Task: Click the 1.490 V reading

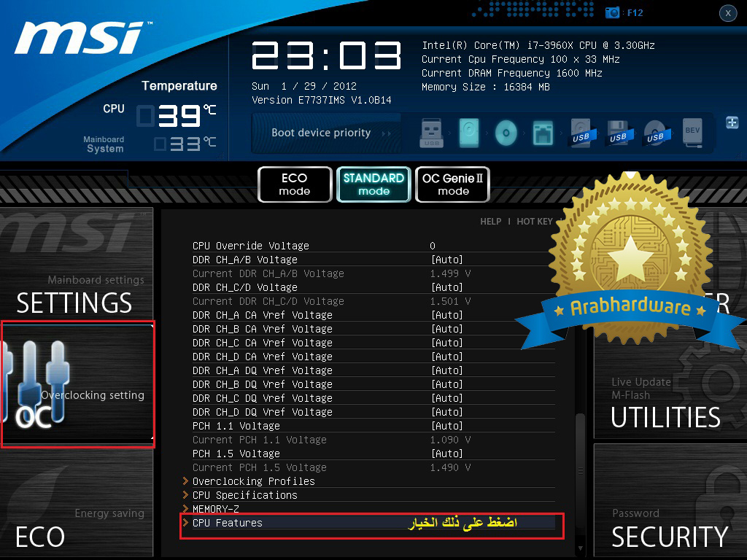Action: (450, 467)
